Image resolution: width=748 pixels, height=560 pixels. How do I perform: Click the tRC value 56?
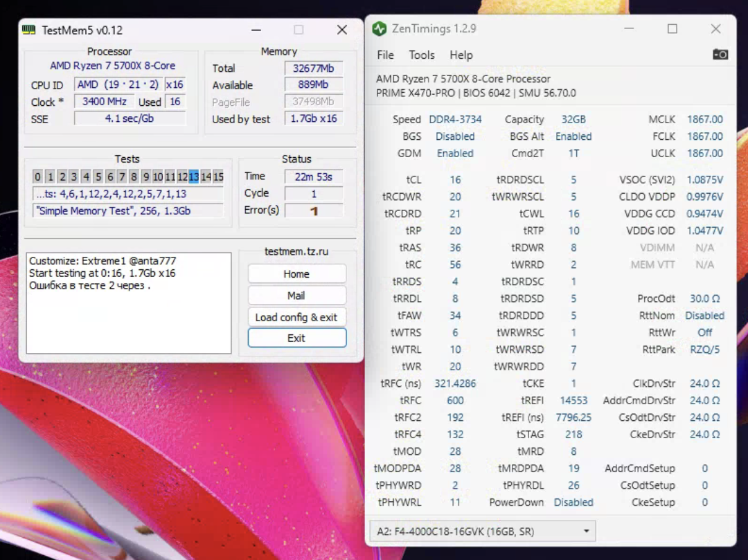click(455, 265)
